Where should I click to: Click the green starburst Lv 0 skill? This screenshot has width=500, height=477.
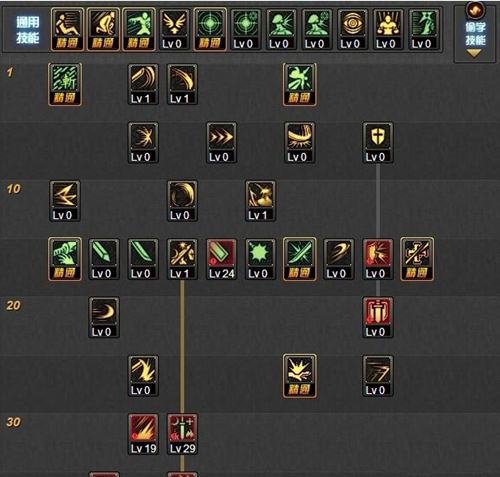(x=260, y=259)
